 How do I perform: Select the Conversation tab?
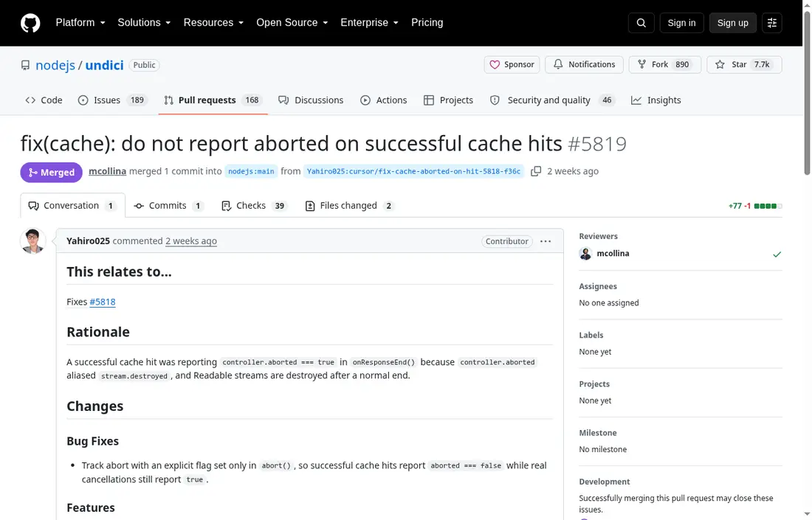tap(72, 206)
